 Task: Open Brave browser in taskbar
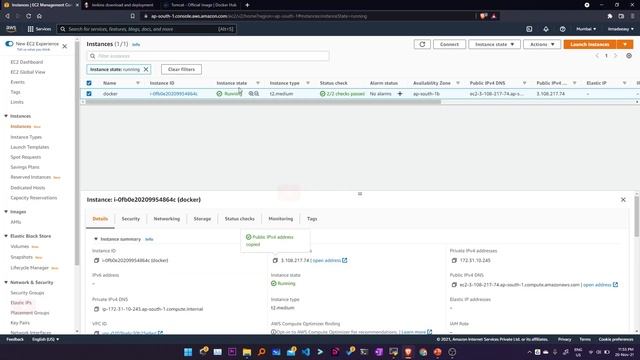click(x=408, y=352)
